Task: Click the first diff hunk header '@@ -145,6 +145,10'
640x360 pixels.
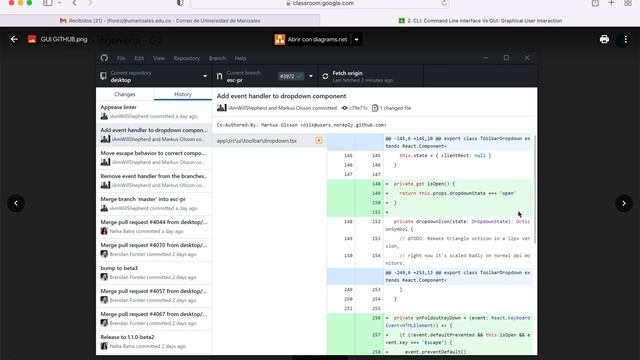Action: (458, 142)
